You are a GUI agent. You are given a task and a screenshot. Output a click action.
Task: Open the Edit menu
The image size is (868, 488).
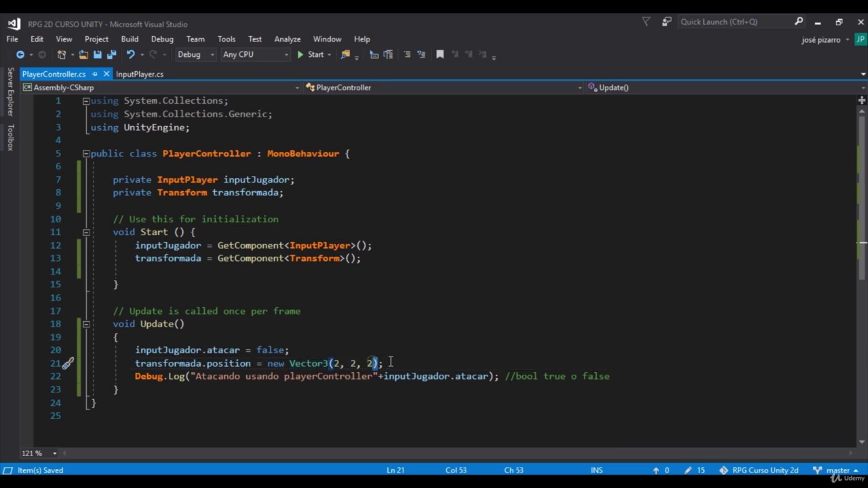tap(37, 39)
